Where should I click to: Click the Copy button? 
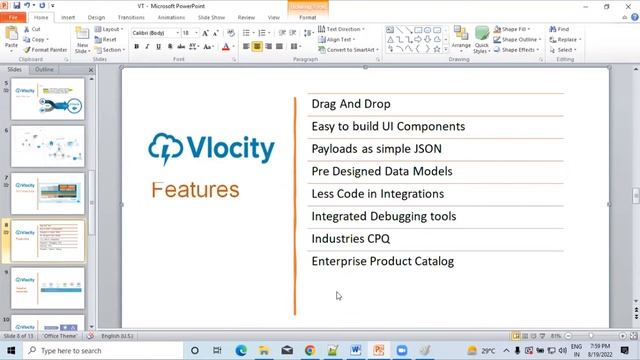(36, 40)
